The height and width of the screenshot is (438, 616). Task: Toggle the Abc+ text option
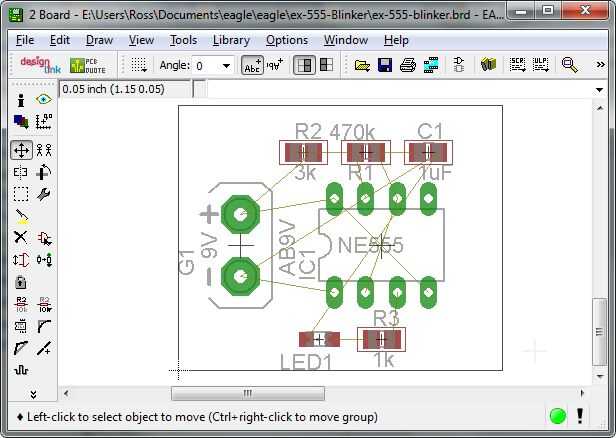coord(252,65)
